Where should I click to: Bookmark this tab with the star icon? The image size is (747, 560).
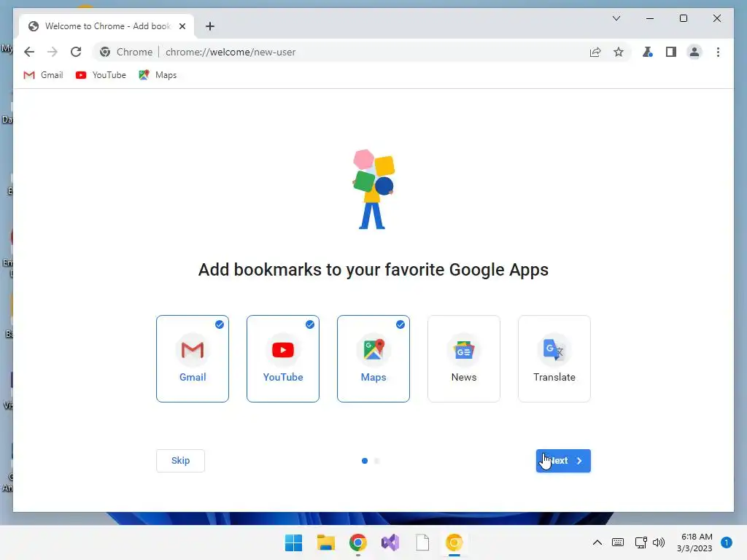point(619,52)
